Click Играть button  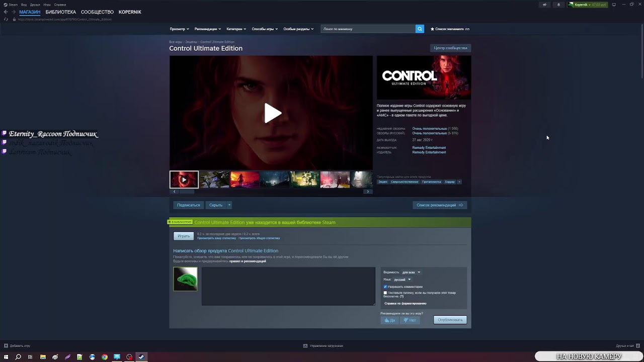coord(184,236)
